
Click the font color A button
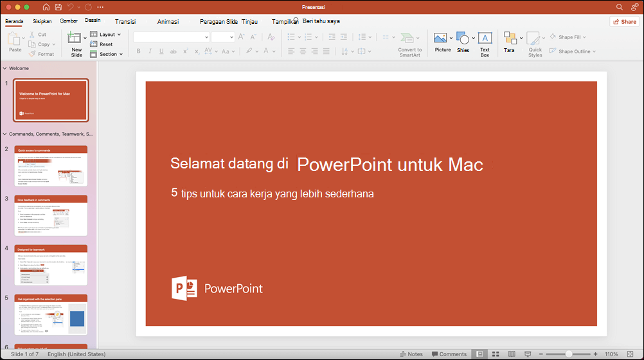pyautogui.click(x=266, y=51)
